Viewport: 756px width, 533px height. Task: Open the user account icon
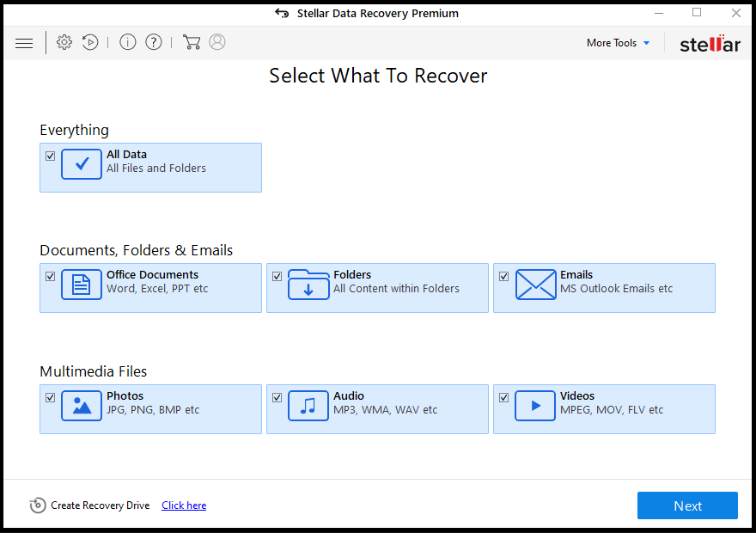coord(217,42)
